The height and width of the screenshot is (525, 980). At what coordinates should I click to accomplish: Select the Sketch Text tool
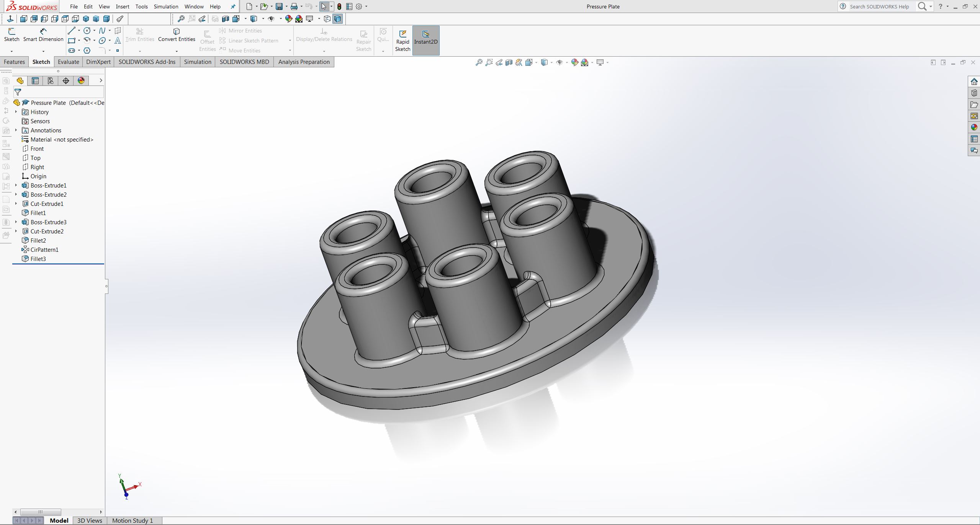tap(118, 41)
